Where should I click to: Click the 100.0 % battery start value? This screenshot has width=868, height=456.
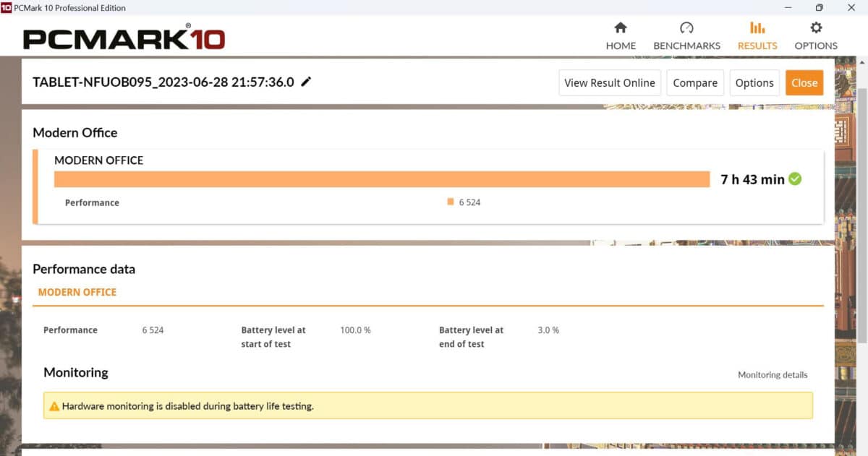(355, 330)
